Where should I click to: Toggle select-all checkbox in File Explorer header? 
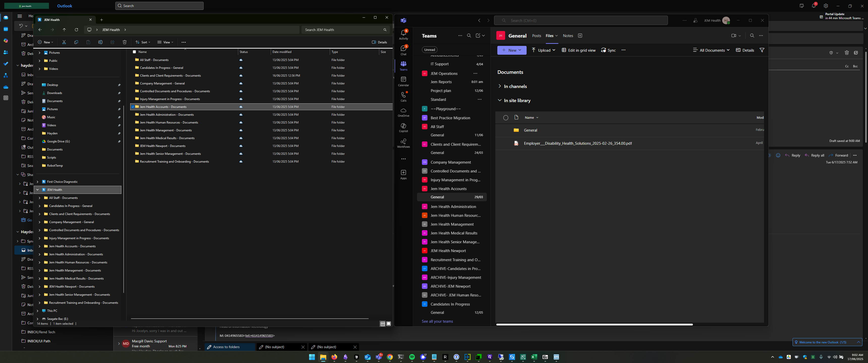[x=134, y=52]
